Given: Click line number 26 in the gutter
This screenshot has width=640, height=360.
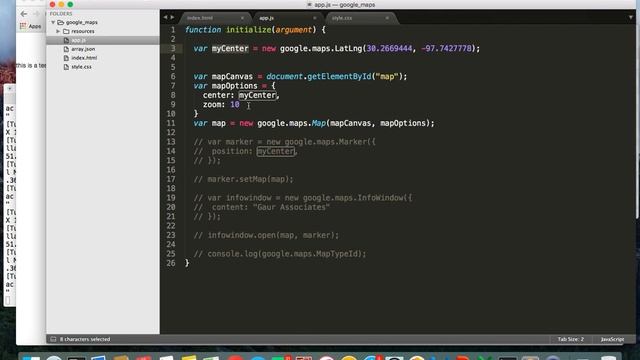Looking at the screenshot, I should tap(171, 263).
